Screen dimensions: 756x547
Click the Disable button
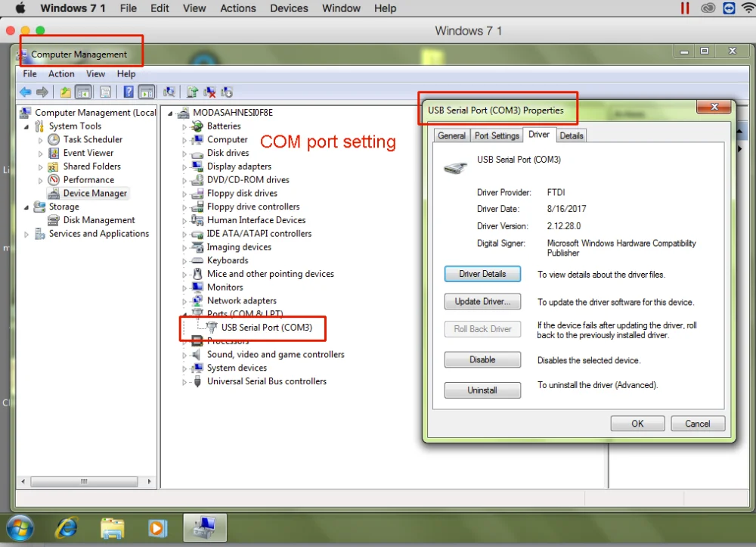(x=482, y=360)
